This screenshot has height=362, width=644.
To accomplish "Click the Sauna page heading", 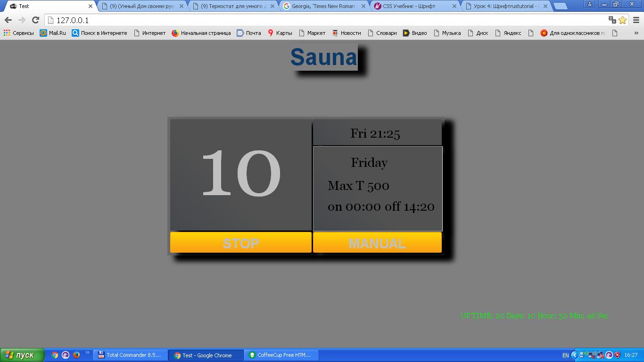I will (323, 57).
